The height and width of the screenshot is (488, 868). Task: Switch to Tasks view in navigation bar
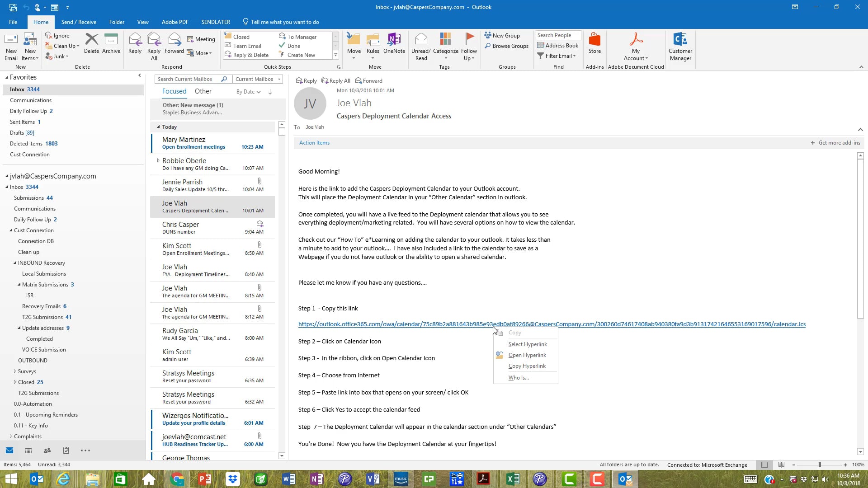[x=66, y=450]
